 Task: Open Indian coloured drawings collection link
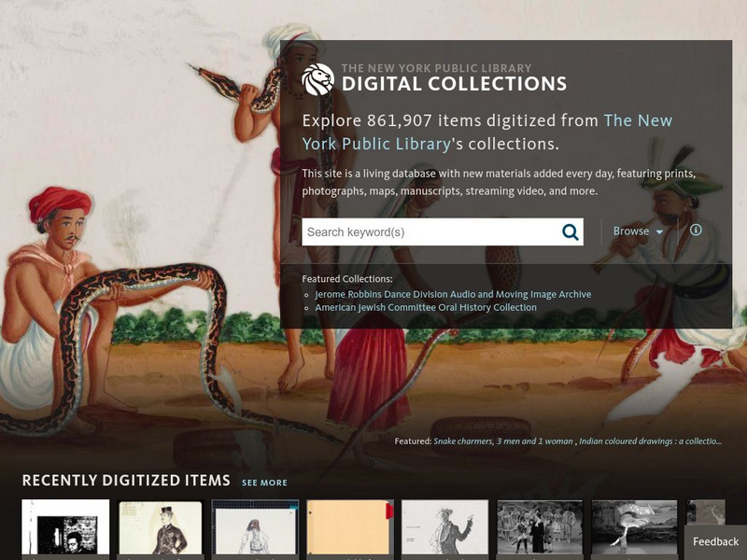point(650,441)
